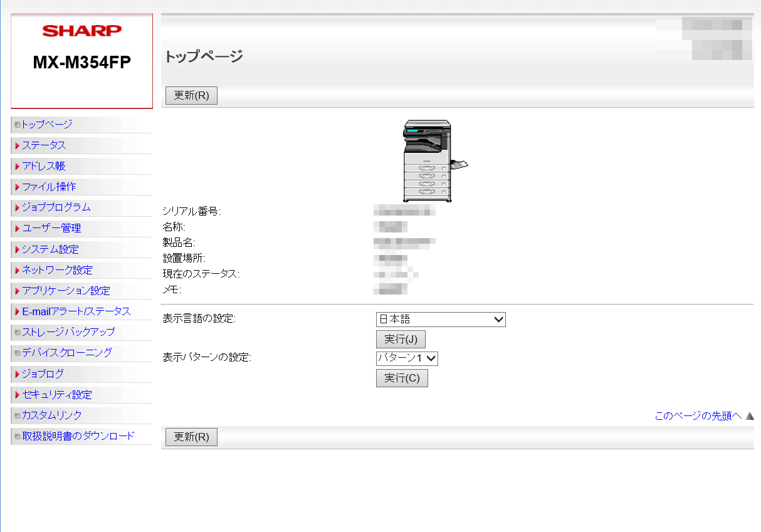This screenshot has width=761, height=532.
Task: Click 実行(J) to apply language
Action: pos(401,340)
